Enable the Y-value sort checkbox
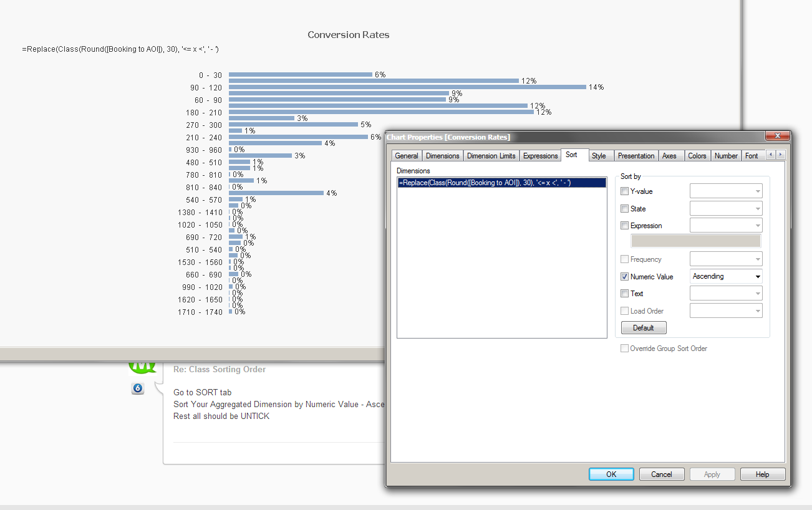 coord(625,191)
